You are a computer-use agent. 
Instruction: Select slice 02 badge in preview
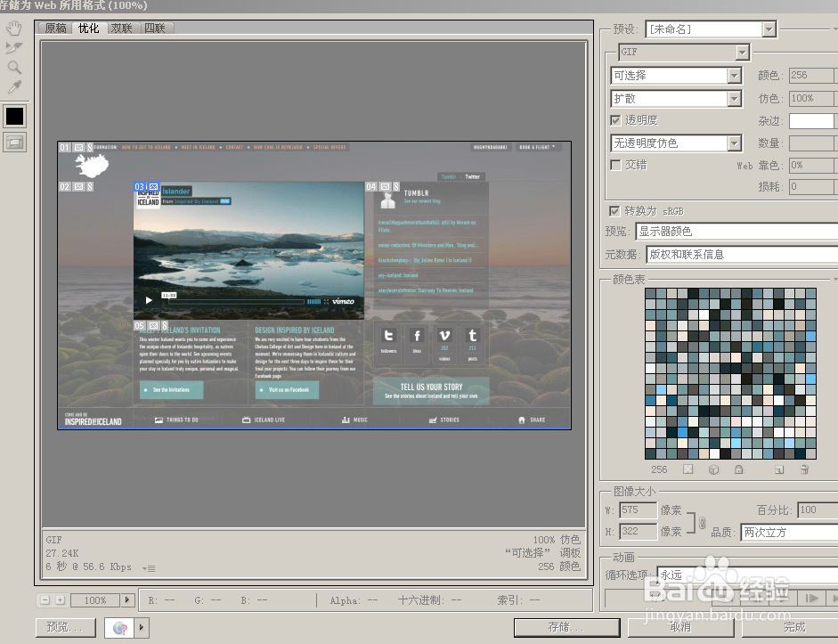point(65,186)
